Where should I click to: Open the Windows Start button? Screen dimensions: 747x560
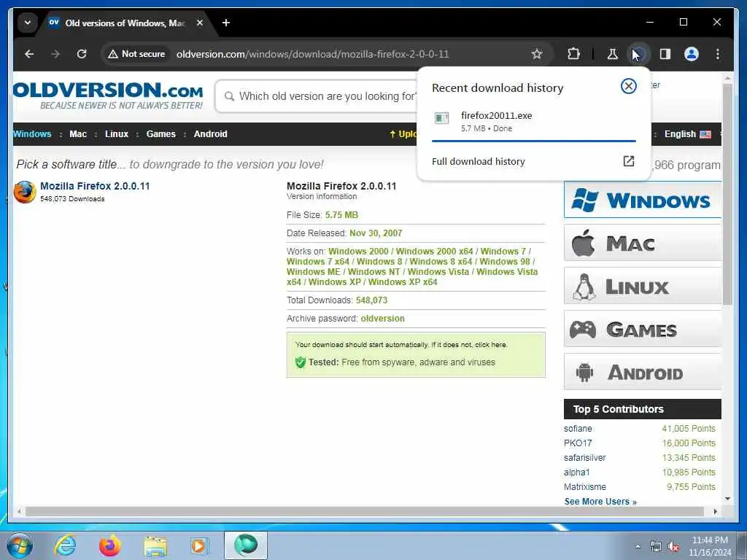tap(20, 545)
